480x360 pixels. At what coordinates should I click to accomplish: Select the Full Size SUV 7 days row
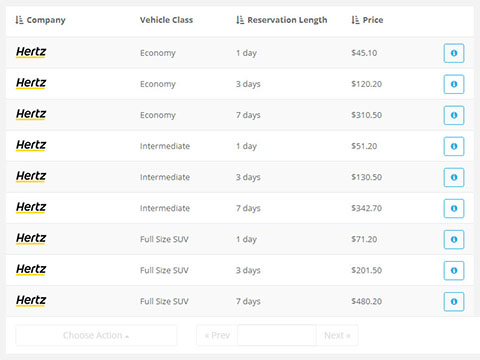[x=240, y=301]
